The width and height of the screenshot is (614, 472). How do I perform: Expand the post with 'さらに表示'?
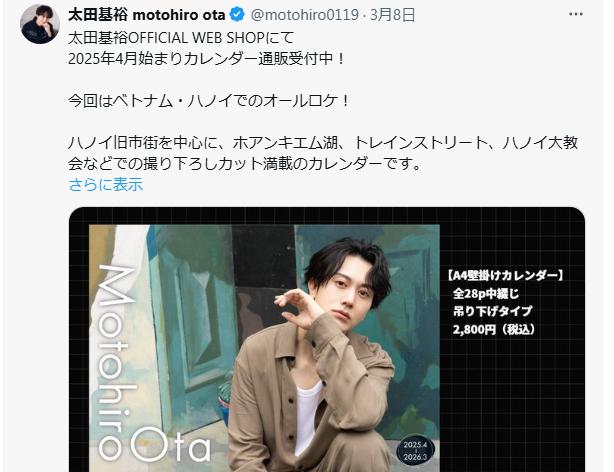tap(106, 184)
